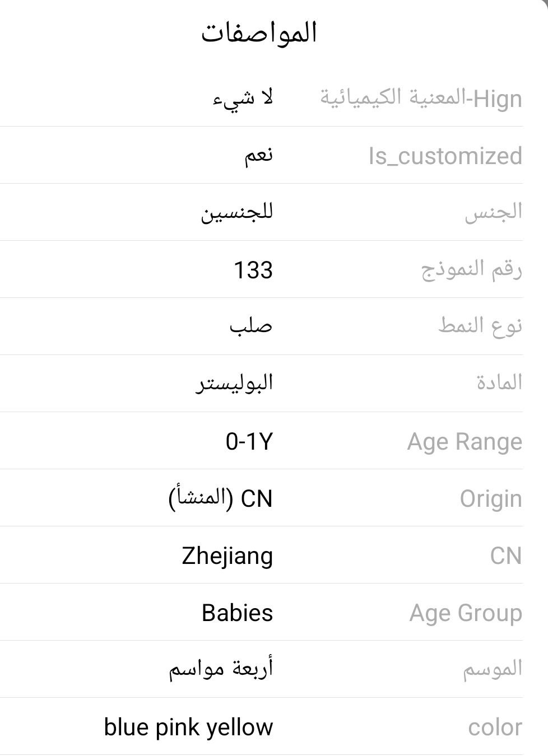
Task: Select the Age Range label
Action: 465,442
